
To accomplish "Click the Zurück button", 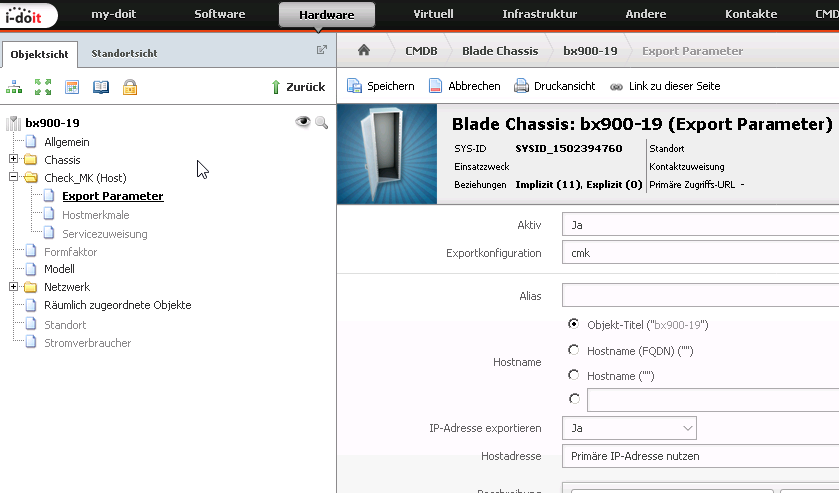I will coord(298,87).
